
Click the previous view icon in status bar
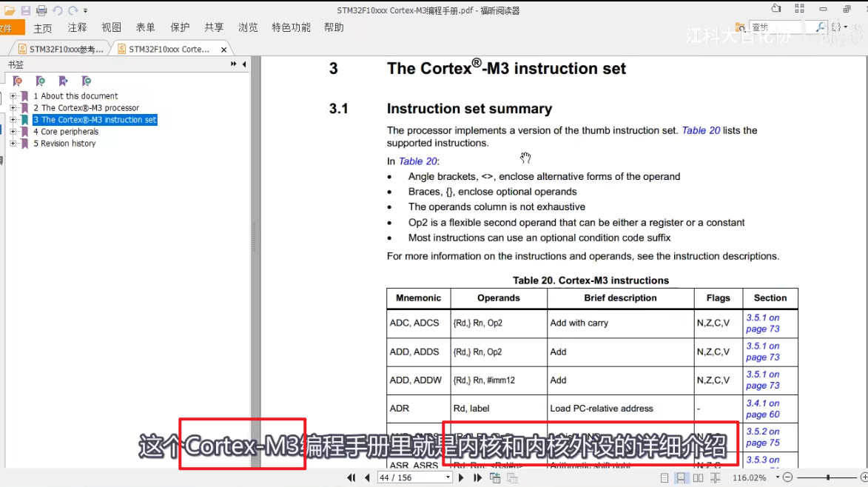495,477
